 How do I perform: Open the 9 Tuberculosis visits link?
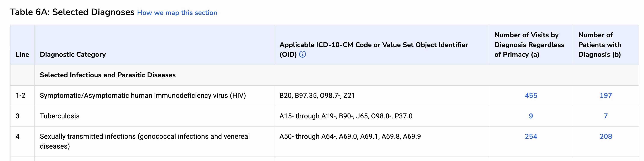(531, 116)
